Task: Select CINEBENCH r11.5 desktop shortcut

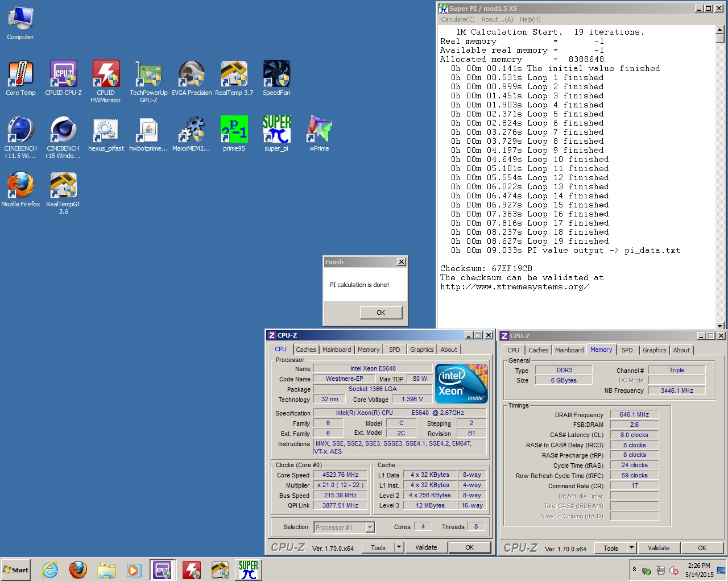Action: point(20,137)
